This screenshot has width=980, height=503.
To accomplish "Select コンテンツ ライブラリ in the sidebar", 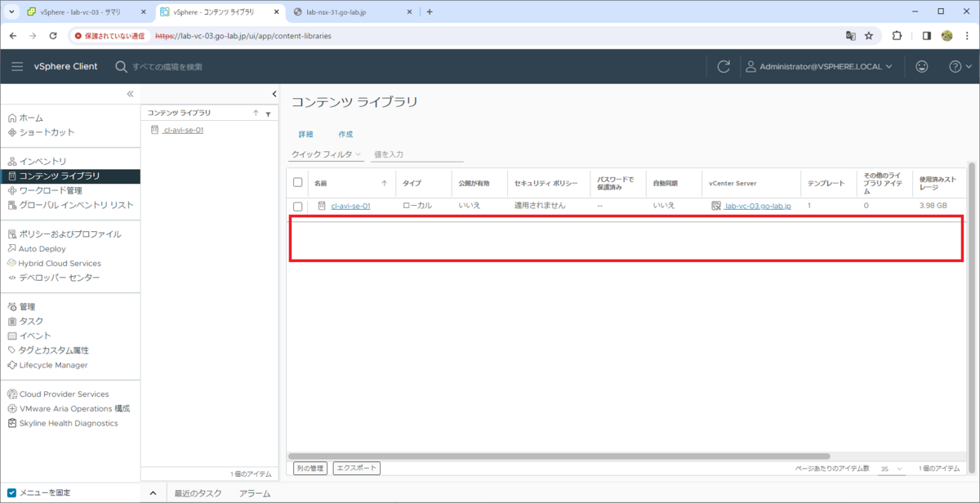I will pos(70,176).
